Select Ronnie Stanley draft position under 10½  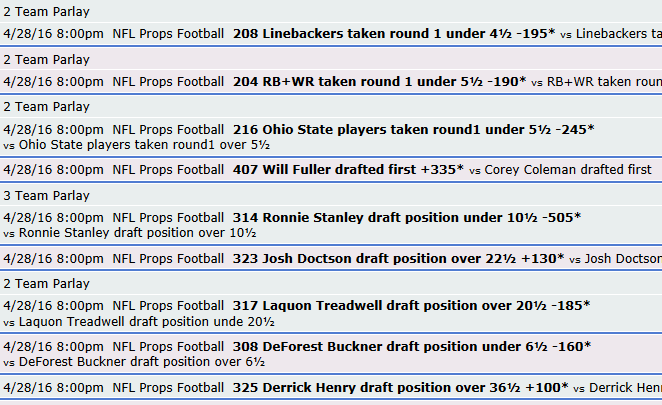(407, 217)
